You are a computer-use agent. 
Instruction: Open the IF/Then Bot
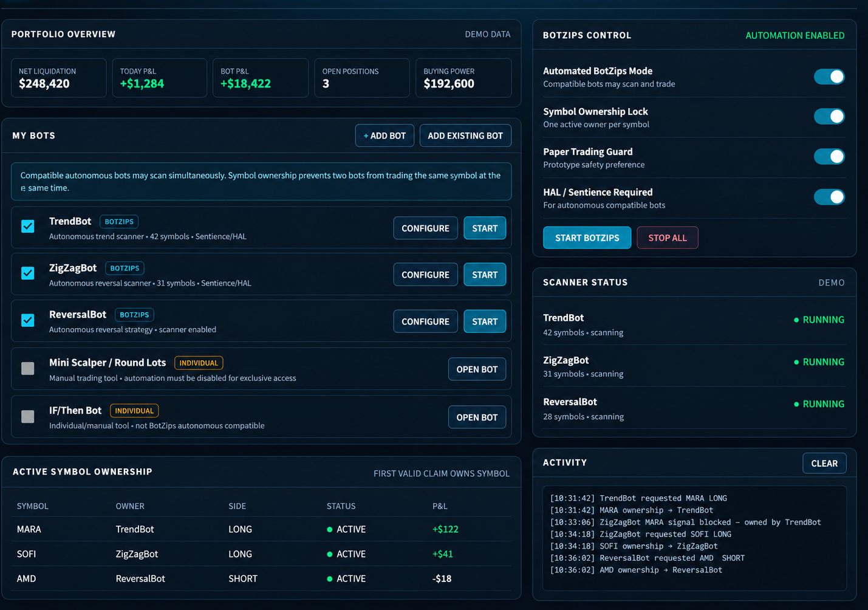pyautogui.click(x=477, y=417)
